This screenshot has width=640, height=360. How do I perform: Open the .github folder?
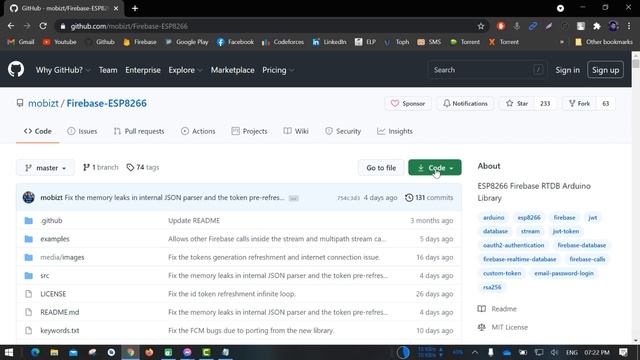tap(51, 220)
